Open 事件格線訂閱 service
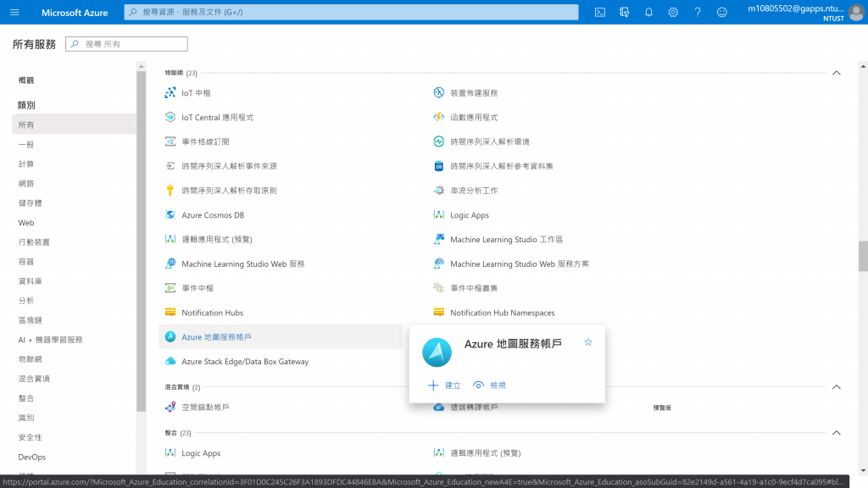Screen dimensions: 868x488 coord(205,141)
